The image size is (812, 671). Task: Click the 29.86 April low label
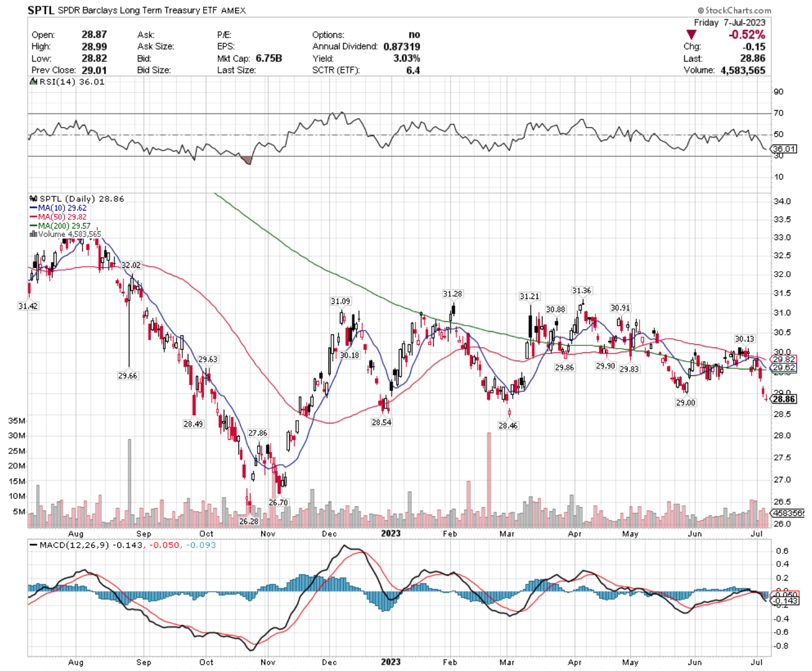tap(565, 368)
